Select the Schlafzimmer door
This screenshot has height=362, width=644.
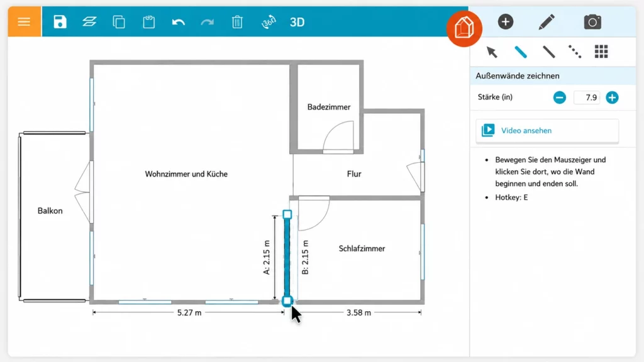point(314,214)
